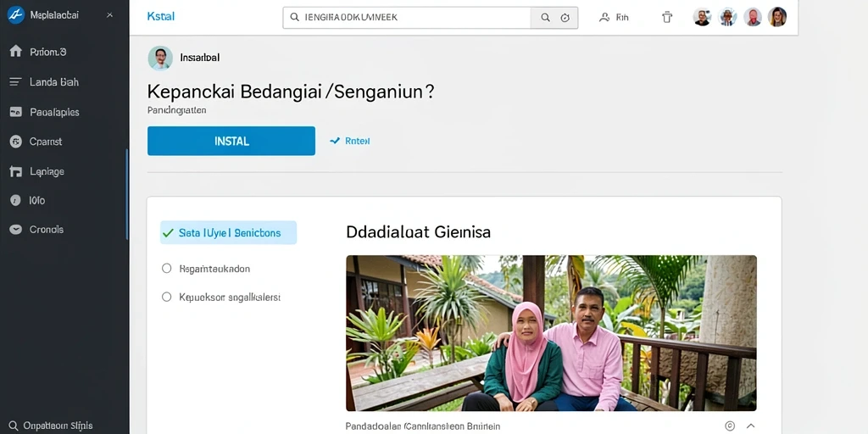Click the green check icon in selected option
868x434 pixels.
click(169, 233)
